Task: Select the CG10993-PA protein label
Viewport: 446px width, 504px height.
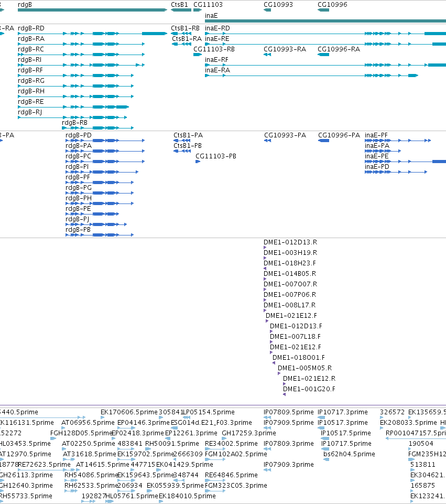Action: [x=285, y=135]
